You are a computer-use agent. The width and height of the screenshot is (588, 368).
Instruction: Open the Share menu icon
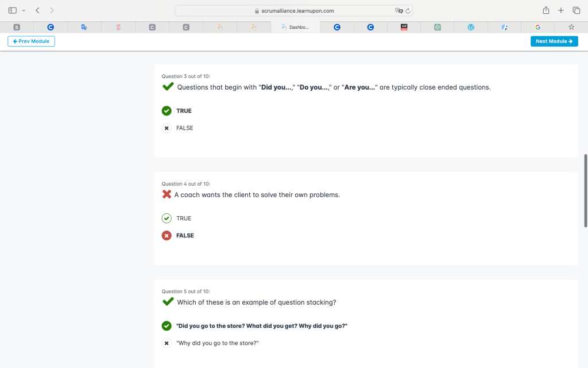pyautogui.click(x=546, y=10)
